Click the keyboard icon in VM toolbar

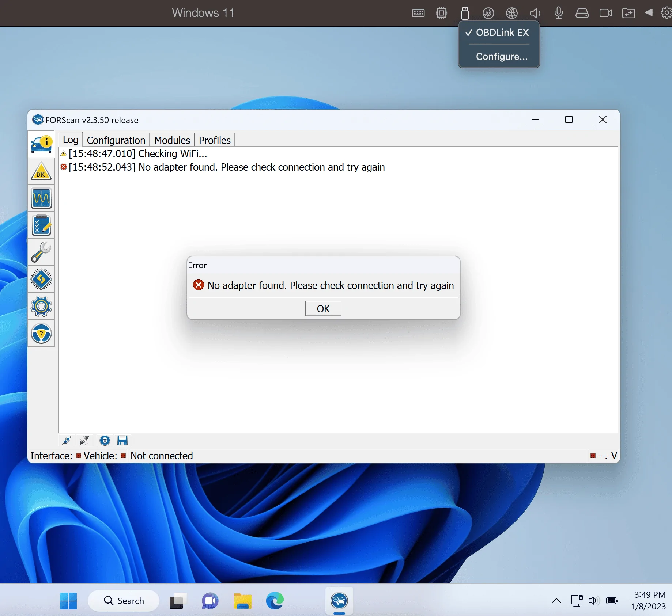(418, 14)
